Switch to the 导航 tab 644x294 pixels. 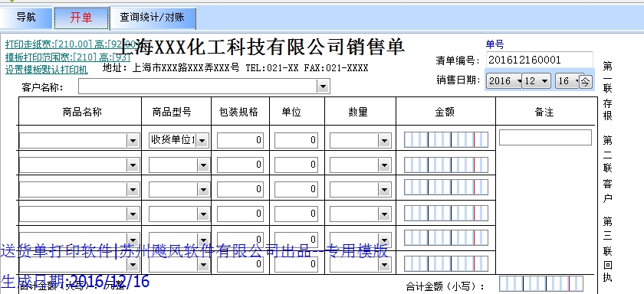coord(26,18)
